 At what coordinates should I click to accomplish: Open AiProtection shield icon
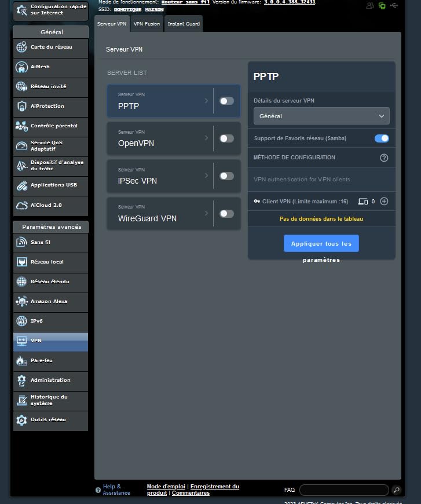click(x=21, y=106)
